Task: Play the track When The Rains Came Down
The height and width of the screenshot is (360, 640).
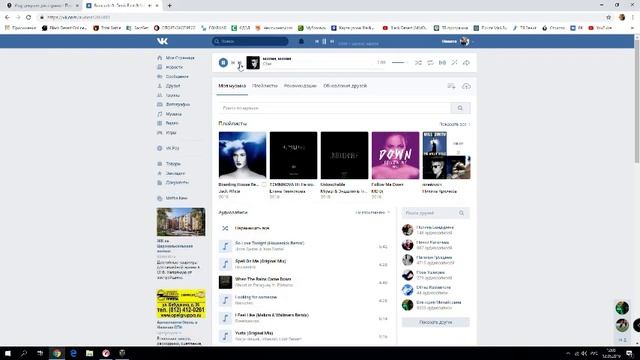Action: click(x=303, y=282)
